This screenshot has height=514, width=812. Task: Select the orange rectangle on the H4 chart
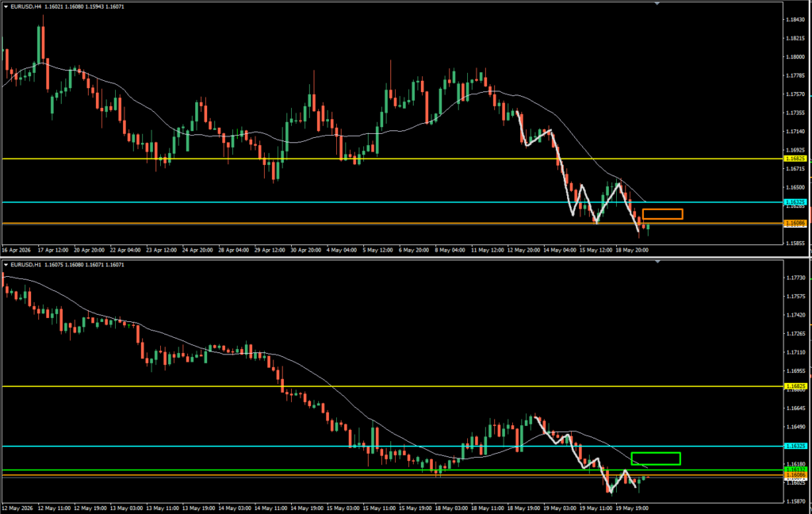coord(662,214)
